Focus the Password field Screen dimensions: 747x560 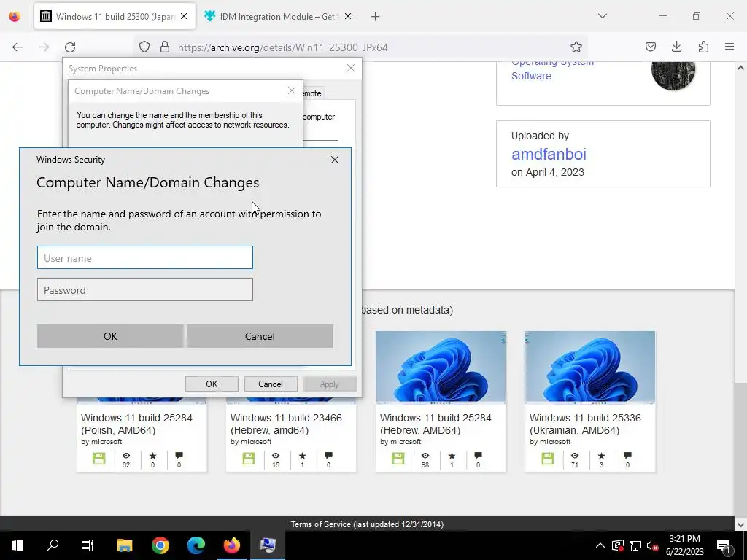coord(145,289)
